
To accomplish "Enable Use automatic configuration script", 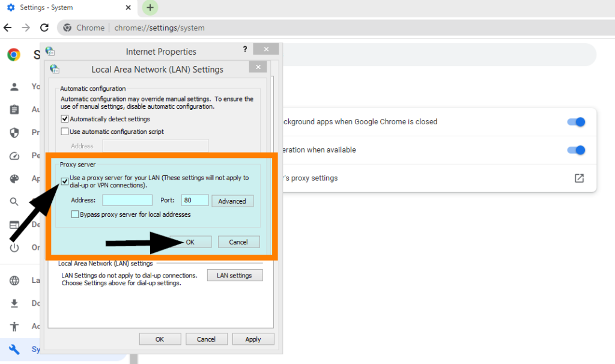I will point(65,132).
